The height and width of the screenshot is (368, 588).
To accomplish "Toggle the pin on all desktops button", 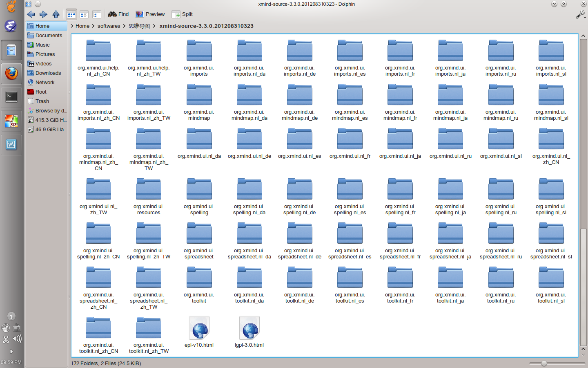I will (38, 4).
